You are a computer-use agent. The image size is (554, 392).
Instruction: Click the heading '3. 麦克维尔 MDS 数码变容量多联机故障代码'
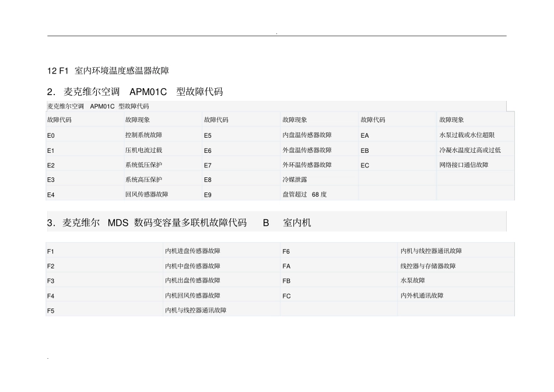tap(147, 223)
